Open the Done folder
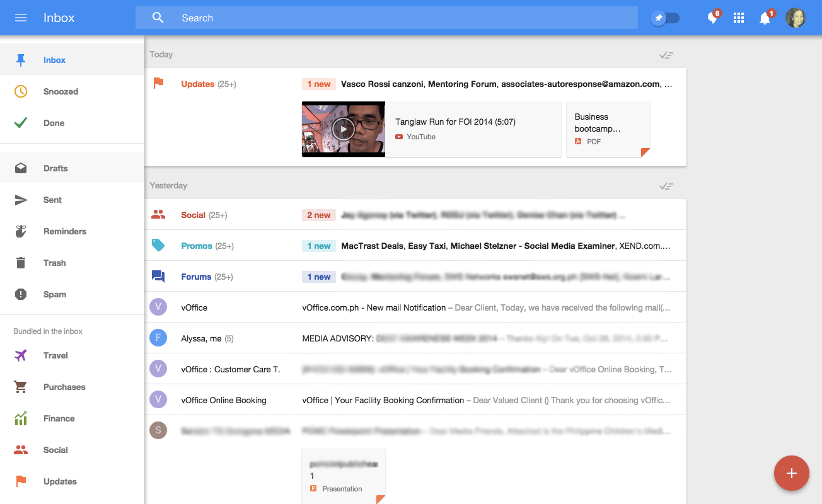The image size is (822, 504). coord(72,123)
